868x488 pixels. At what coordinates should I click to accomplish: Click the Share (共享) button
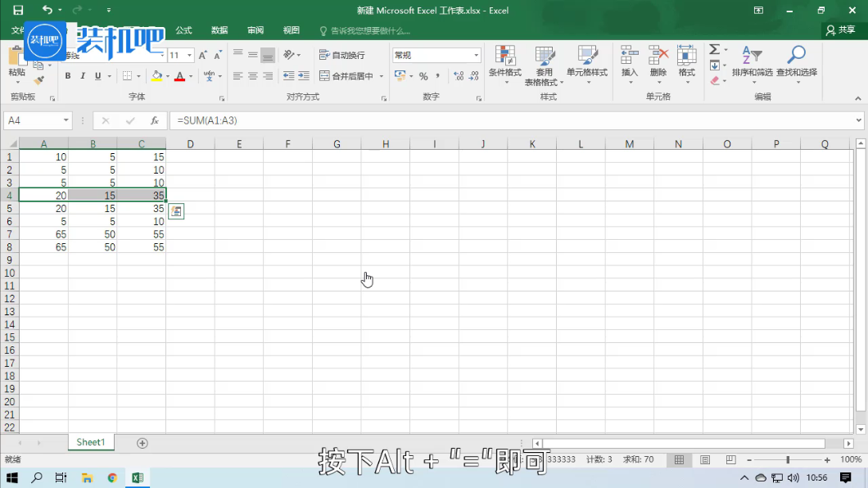point(841,30)
